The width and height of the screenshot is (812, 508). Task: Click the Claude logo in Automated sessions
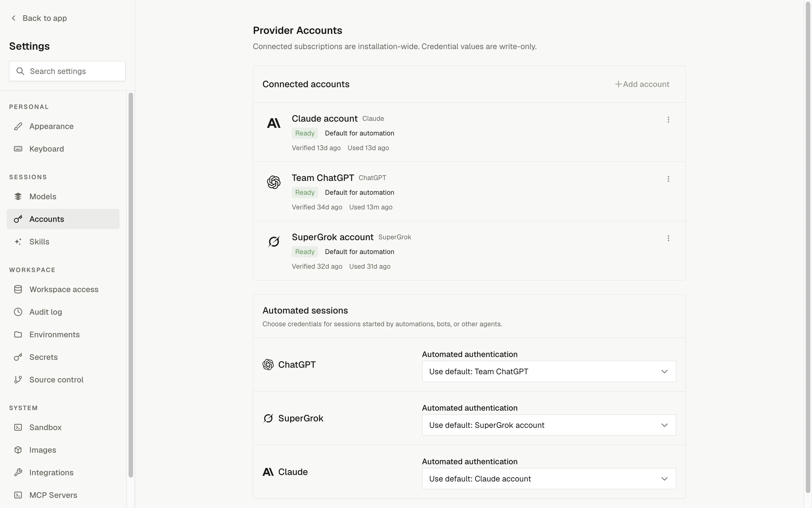[268, 472]
